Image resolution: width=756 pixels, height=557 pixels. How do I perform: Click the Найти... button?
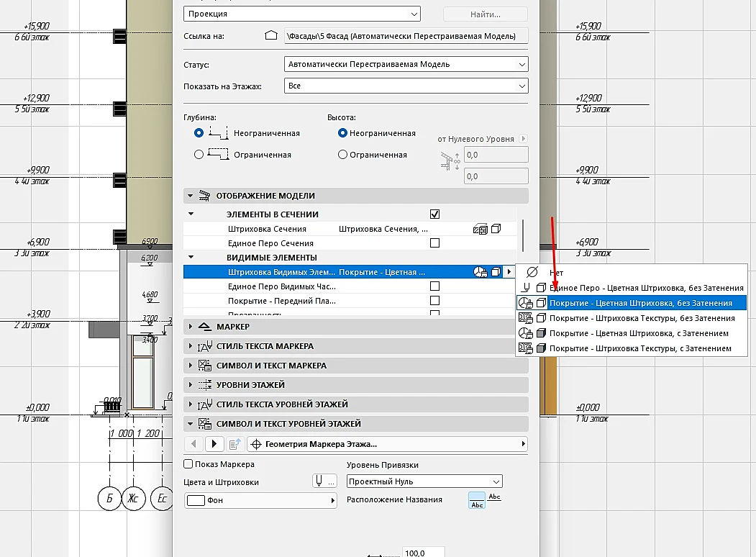[485, 14]
